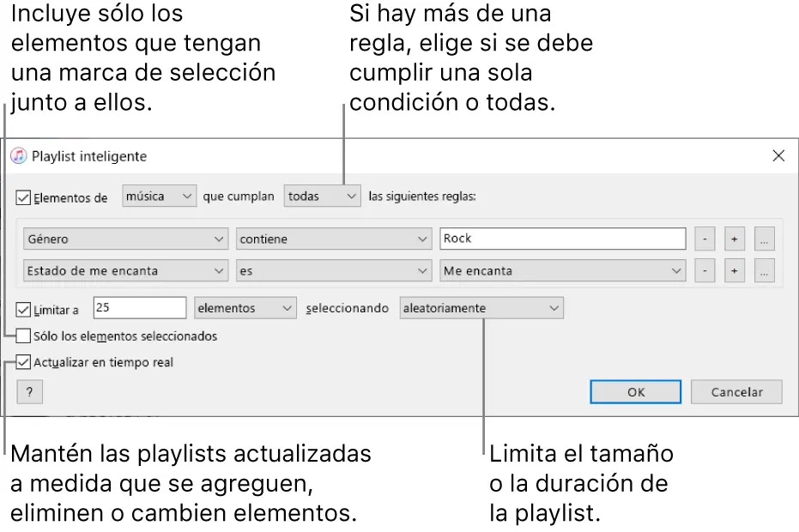Open the elementos unit dropdown
This screenshot has height=532, width=799.
245,308
